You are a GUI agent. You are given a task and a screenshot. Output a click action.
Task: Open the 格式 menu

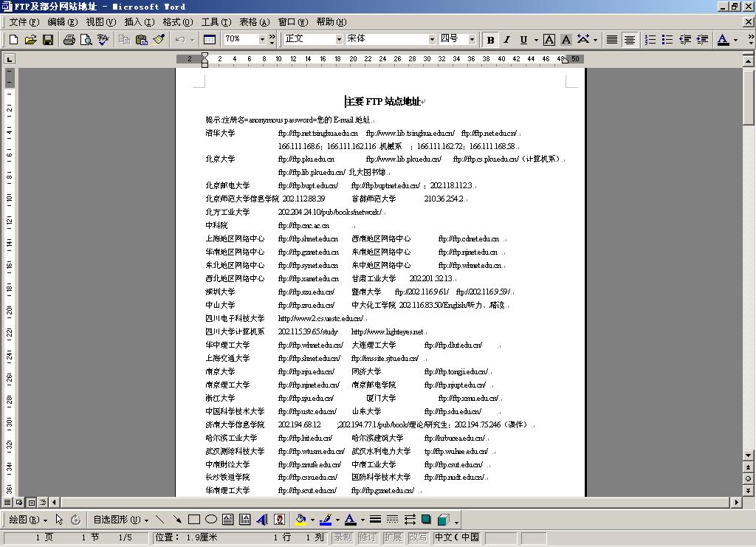[177, 22]
